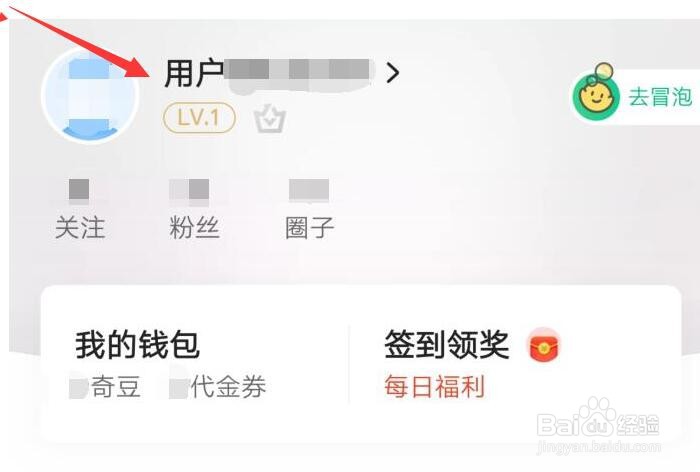Open 我的钱包 wallet section
The height and width of the screenshot is (472, 700).
click(x=137, y=345)
